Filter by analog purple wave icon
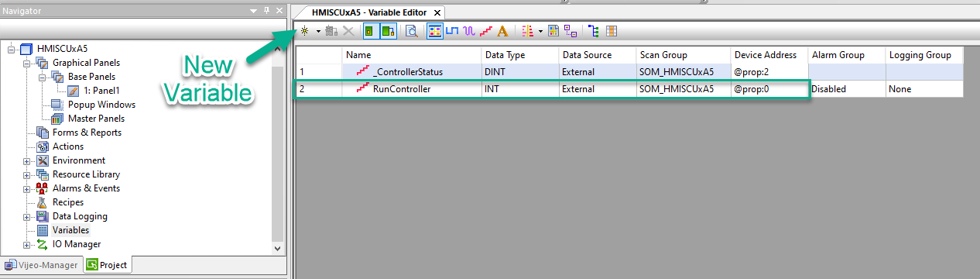 (x=469, y=32)
